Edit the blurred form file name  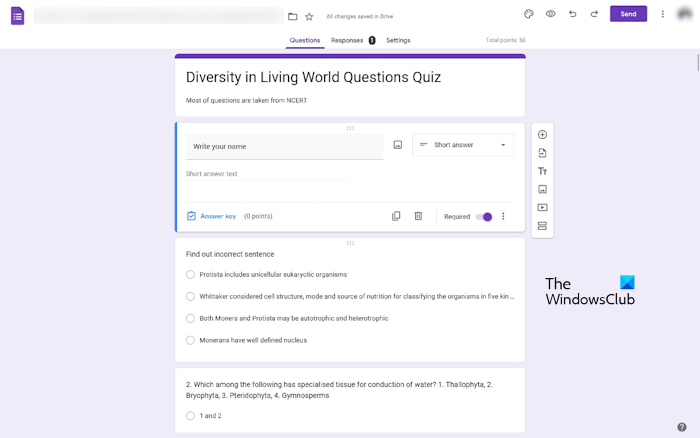[158, 16]
